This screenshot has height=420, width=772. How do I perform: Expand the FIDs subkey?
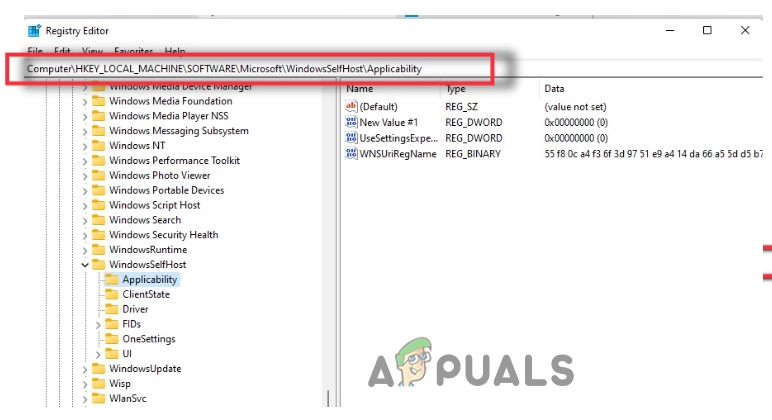pos(98,325)
